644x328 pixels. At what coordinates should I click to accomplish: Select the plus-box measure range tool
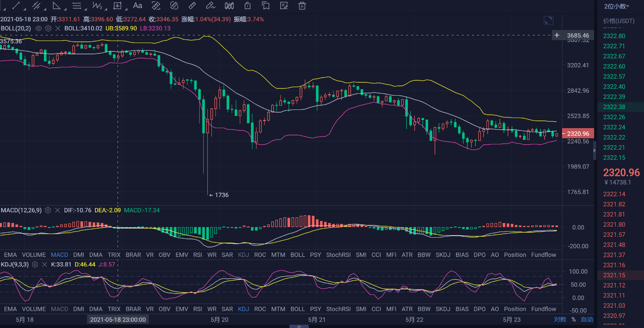tap(117, 6)
